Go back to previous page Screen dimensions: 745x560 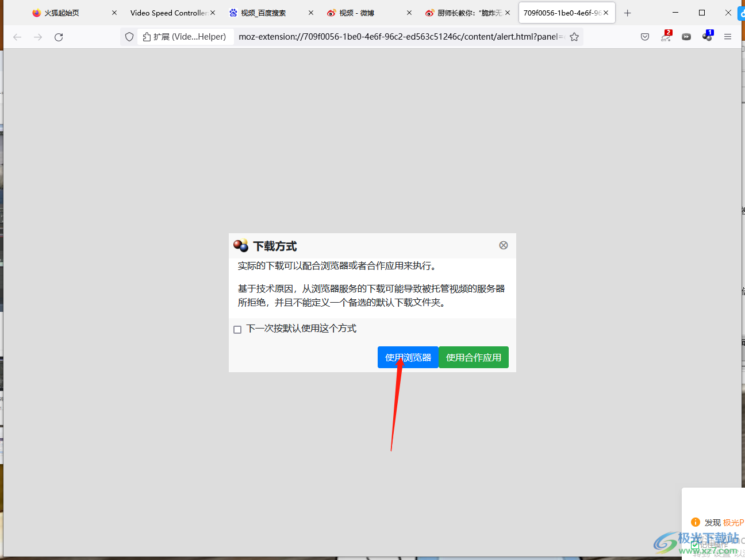click(x=17, y=37)
